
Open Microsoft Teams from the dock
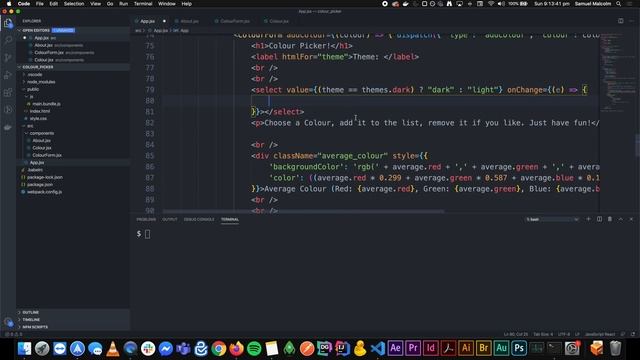point(183,349)
